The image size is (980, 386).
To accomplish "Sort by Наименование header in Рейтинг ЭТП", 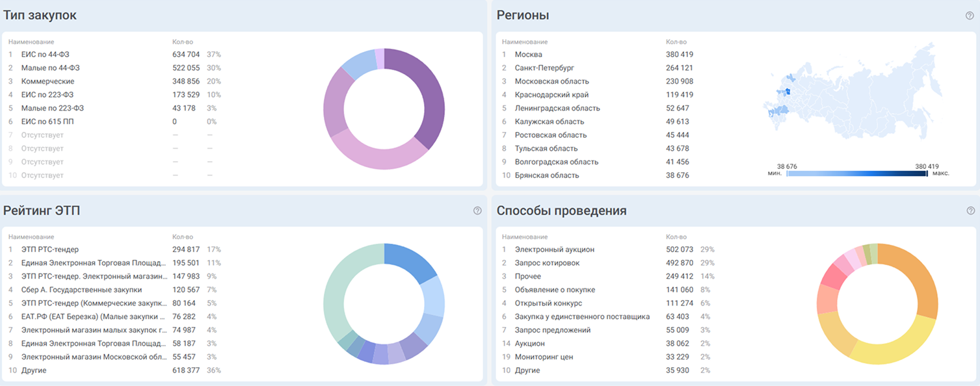I will click(31, 237).
